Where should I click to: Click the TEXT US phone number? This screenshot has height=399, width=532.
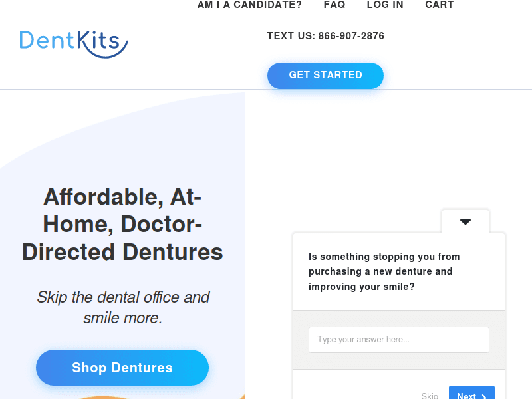click(x=325, y=36)
